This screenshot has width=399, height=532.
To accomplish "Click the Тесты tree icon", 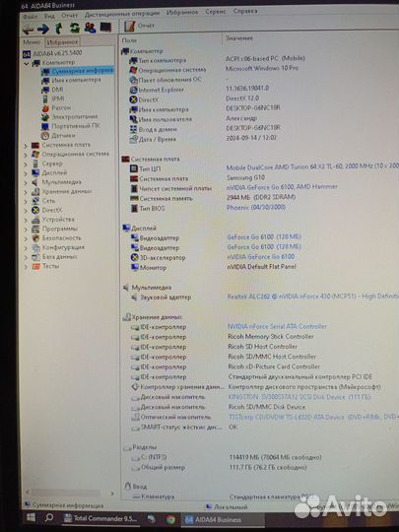I will pos(35,267).
